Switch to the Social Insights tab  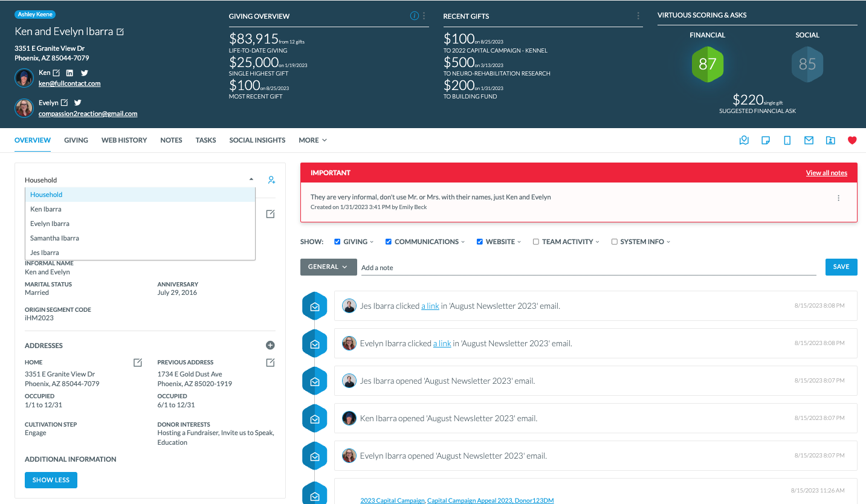pos(257,140)
